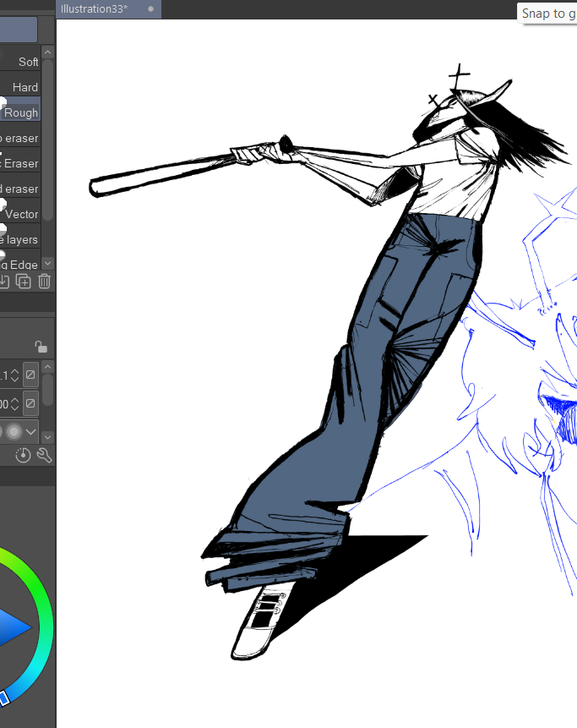This screenshot has height=728, width=577.
Task: Delete the selected sub tool with trash icon
Action: coord(45,281)
